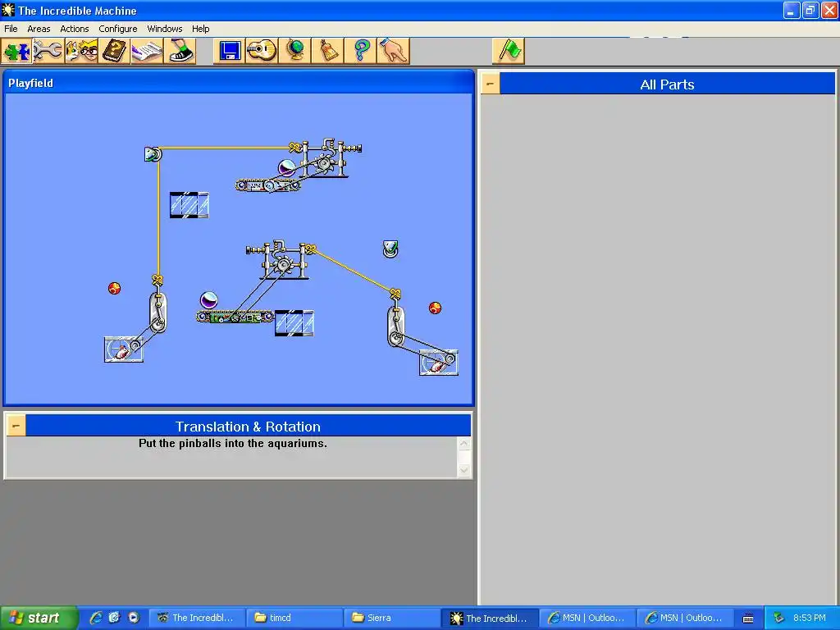Viewport: 840px width, 630px height.
Task: Open the Configure menu
Action: (x=118, y=29)
